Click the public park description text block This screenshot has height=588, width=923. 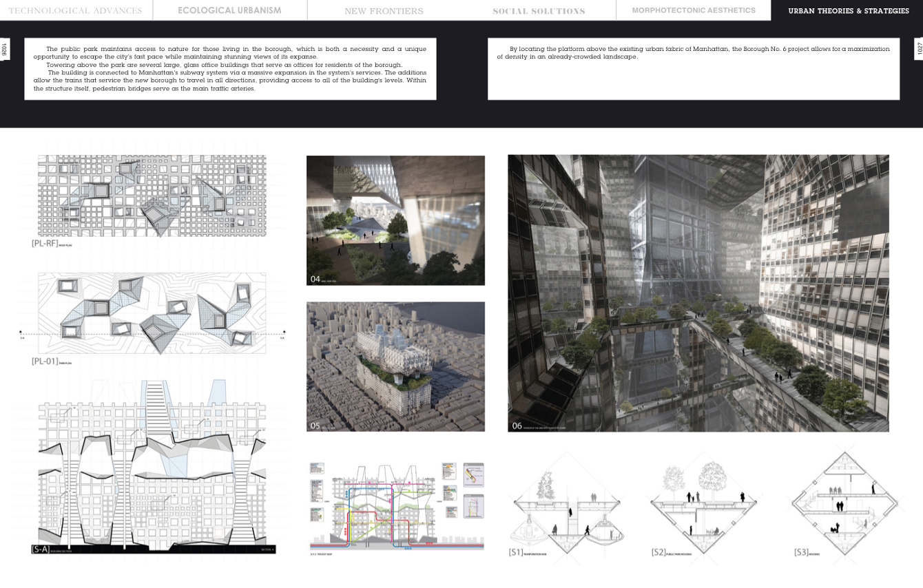[230, 69]
